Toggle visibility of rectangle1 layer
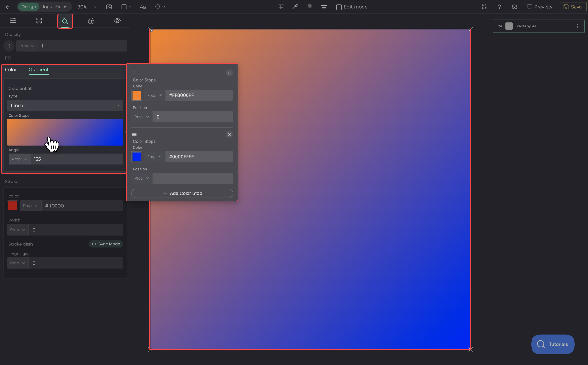The image size is (588, 365). tap(500, 26)
